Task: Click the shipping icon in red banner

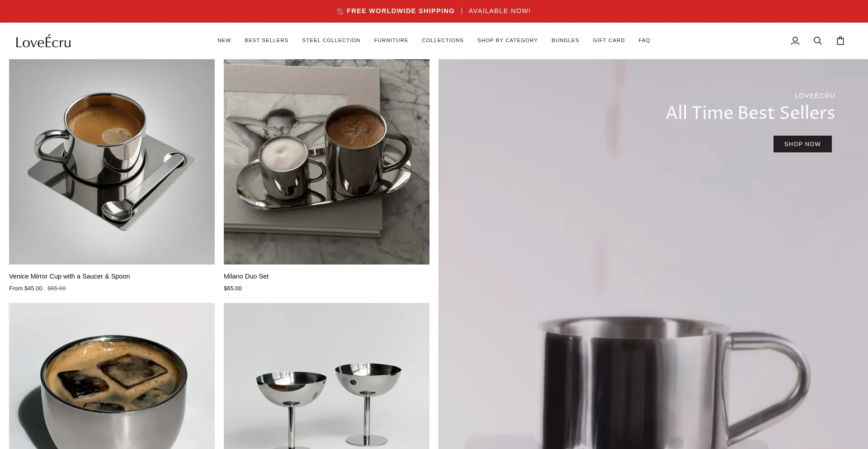Action: (340, 11)
